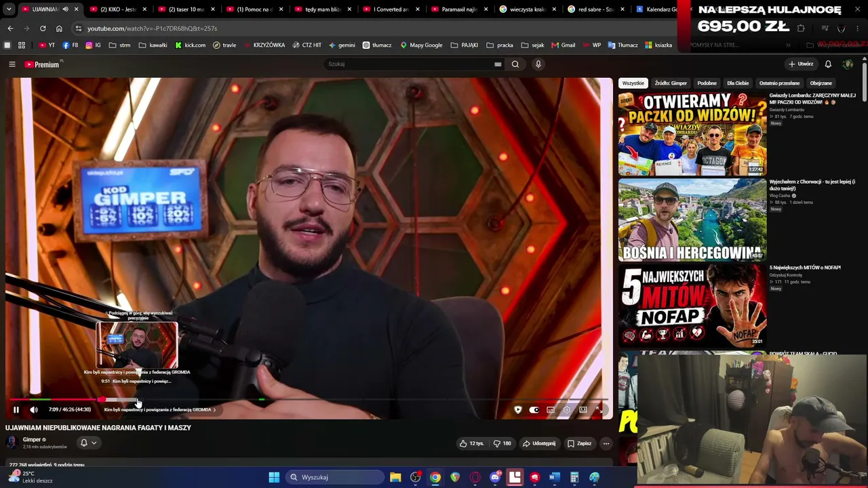Open the PAJĄKI bookmarks folder
The width and height of the screenshot is (868, 488).
click(464, 45)
